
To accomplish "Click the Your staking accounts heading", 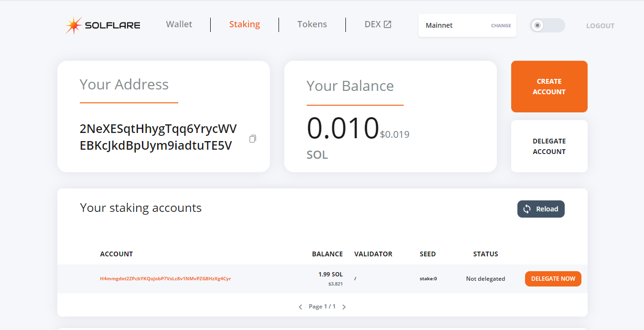I will 141,208.
